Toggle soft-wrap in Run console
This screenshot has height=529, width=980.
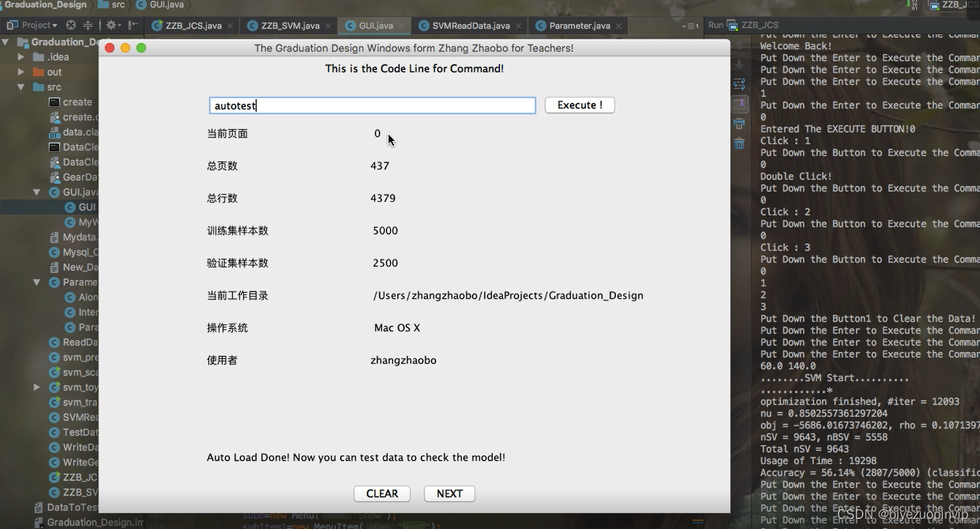tap(739, 85)
